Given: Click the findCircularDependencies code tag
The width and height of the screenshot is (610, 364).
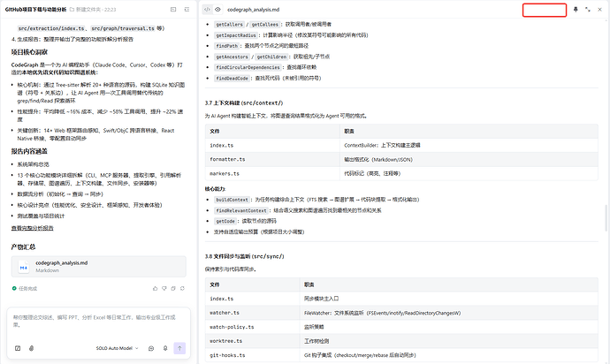Looking at the screenshot, I should [x=248, y=67].
